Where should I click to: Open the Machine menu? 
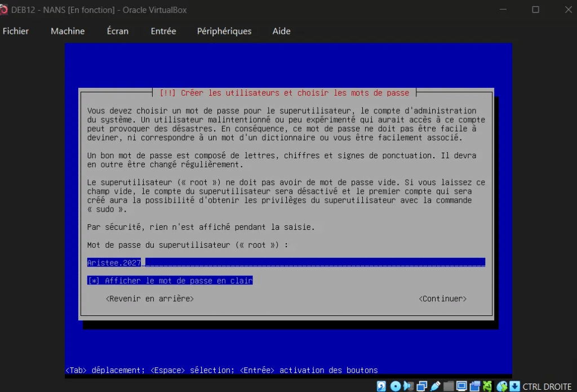tap(68, 31)
